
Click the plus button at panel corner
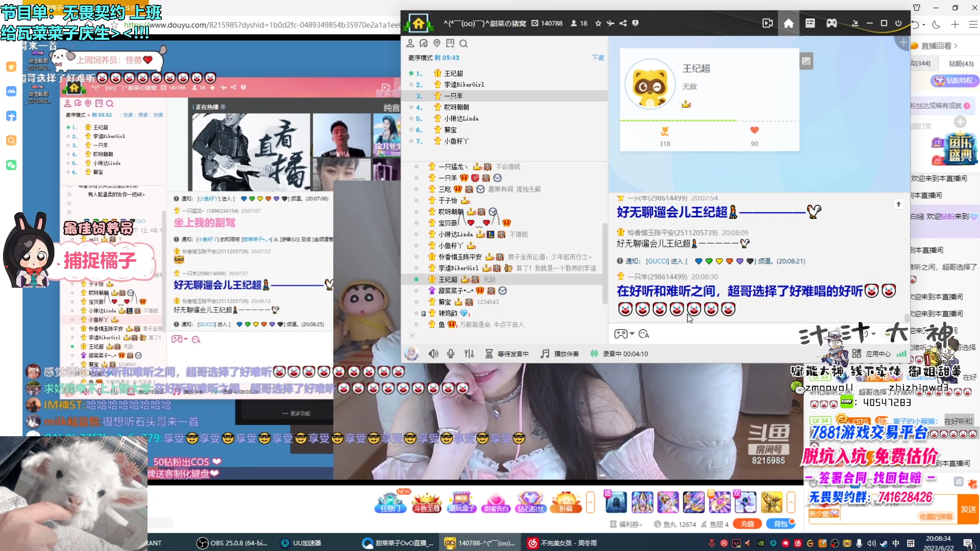click(903, 43)
